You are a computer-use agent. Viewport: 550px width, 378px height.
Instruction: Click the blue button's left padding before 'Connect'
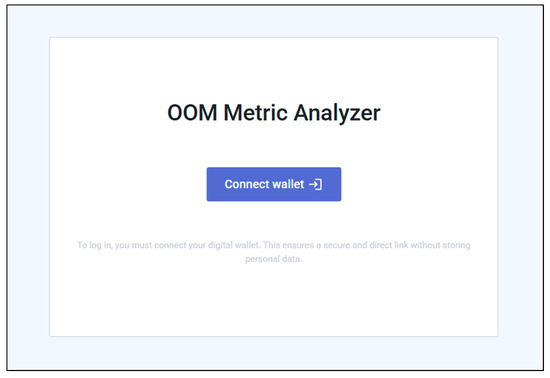coord(216,184)
